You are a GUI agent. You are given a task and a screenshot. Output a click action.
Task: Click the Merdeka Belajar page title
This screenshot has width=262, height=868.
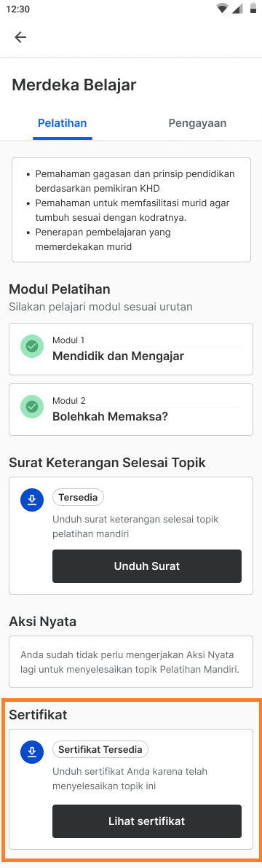(x=74, y=85)
